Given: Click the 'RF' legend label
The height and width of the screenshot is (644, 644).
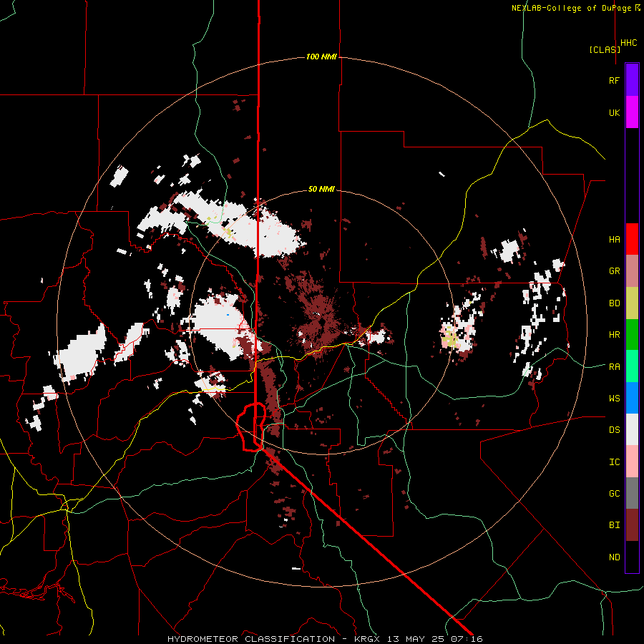Looking at the screenshot, I should click(614, 80).
